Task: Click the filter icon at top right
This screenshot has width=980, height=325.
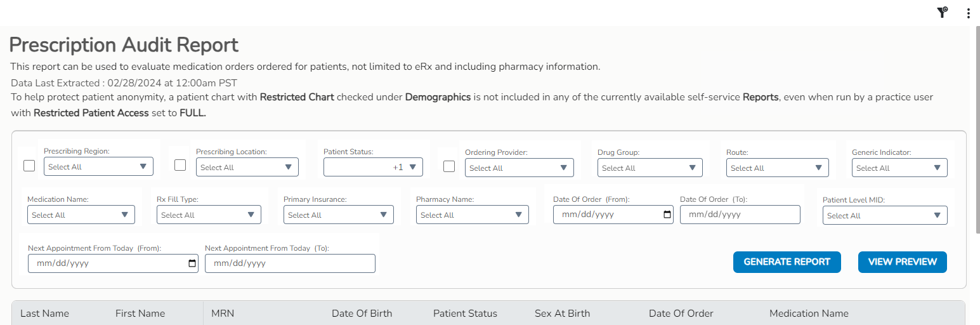Action: click(x=942, y=13)
